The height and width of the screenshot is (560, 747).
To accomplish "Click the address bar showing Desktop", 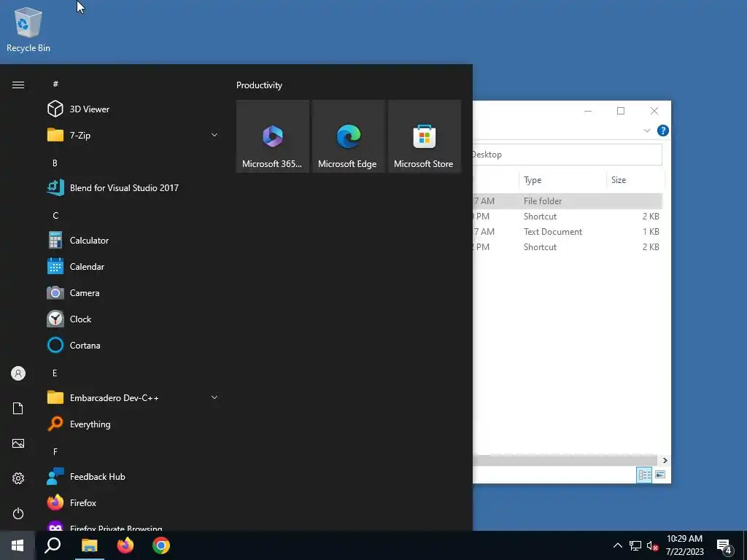I will (x=566, y=155).
